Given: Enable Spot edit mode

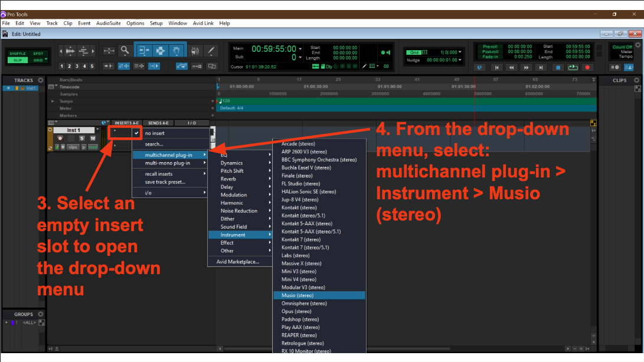Looking at the screenshot, I should [x=38, y=54].
